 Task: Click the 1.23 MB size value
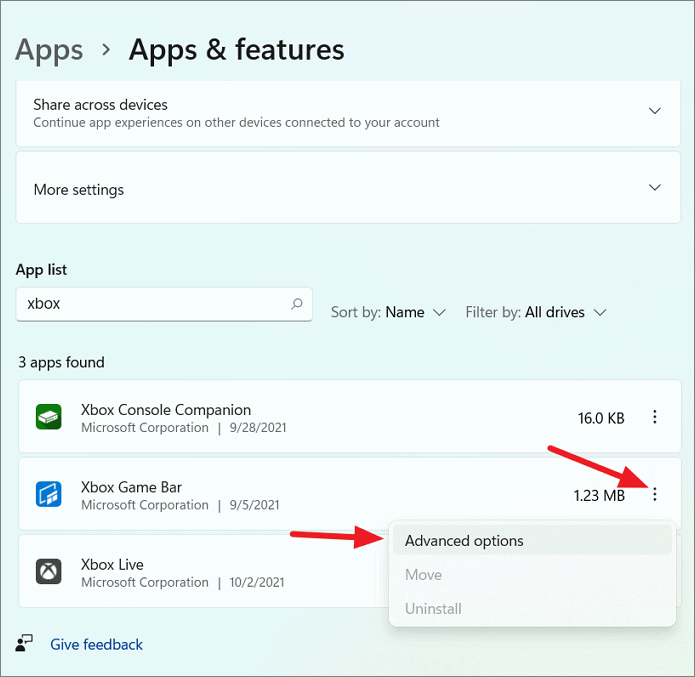pyautogui.click(x=599, y=496)
